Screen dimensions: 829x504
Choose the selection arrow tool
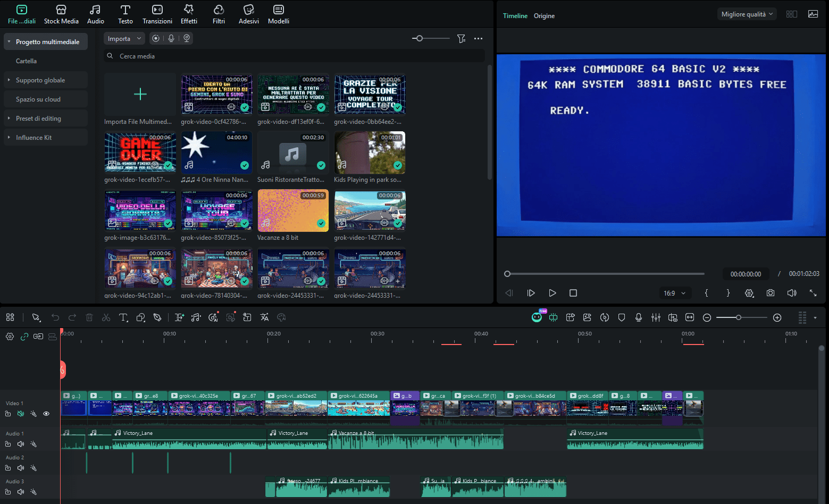coord(36,317)
